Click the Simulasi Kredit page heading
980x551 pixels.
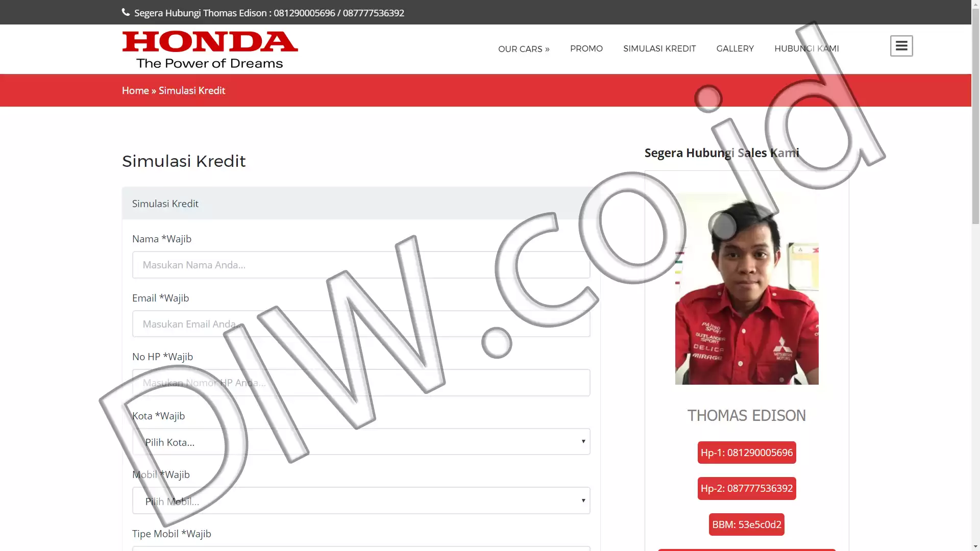tap(184, 161)
